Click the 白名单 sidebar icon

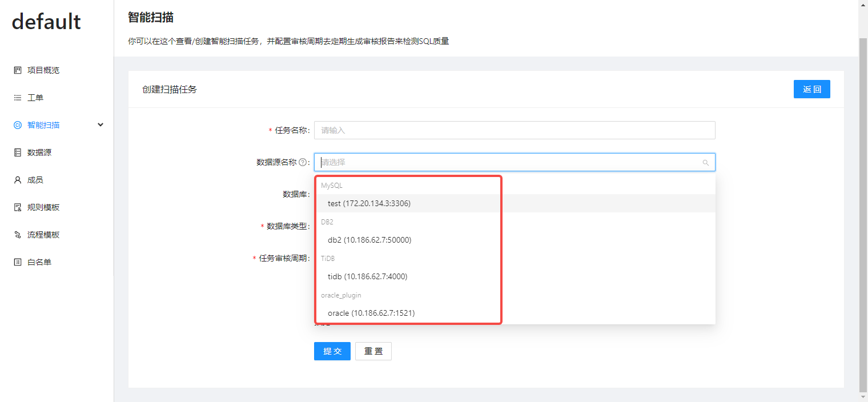[x=18, y=262]
